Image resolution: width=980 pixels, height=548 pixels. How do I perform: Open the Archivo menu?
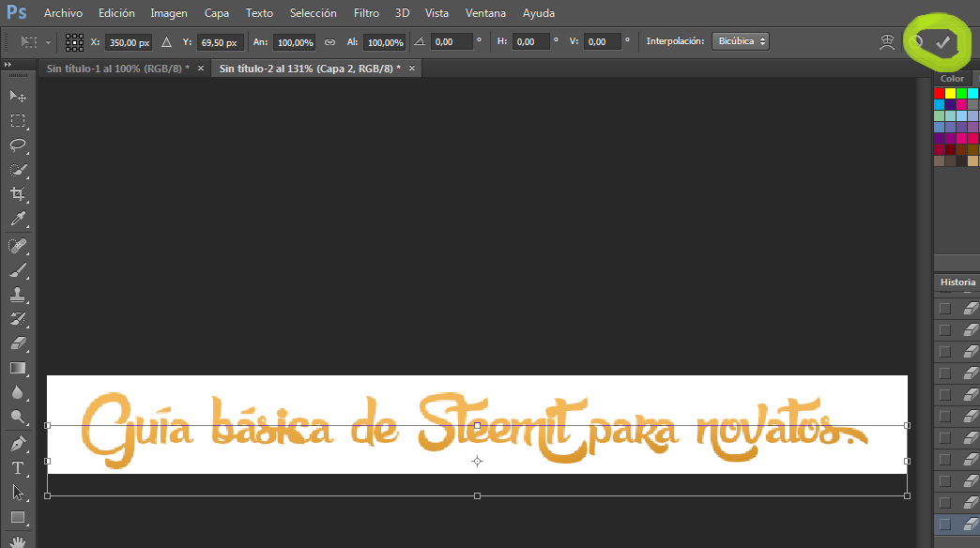63,12
